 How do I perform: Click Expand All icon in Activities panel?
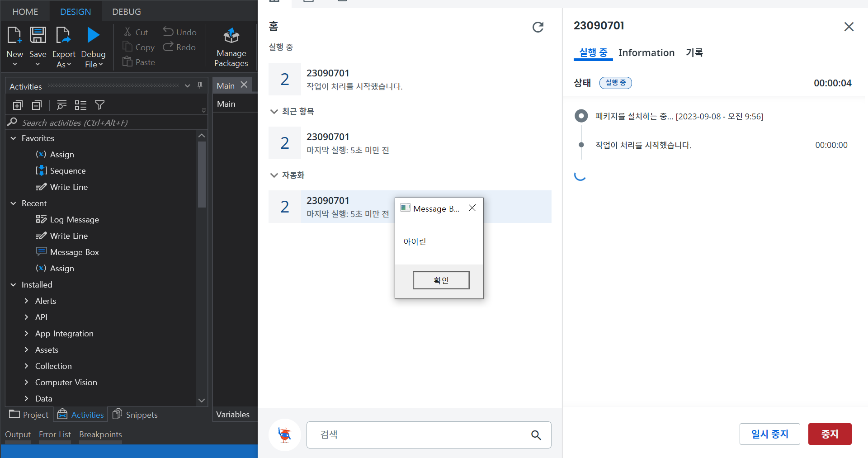(x=18, y=105)
